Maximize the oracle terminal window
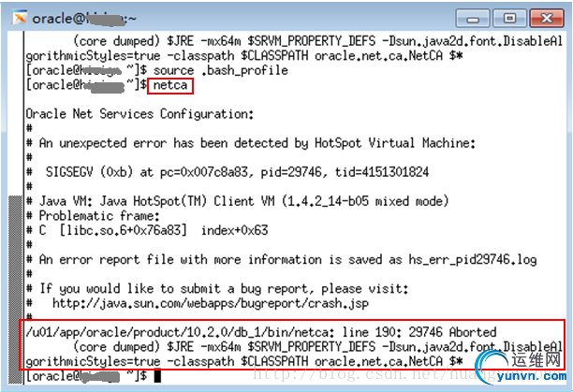This screenshot has height=392, width=573. click(x=509, y=19)
